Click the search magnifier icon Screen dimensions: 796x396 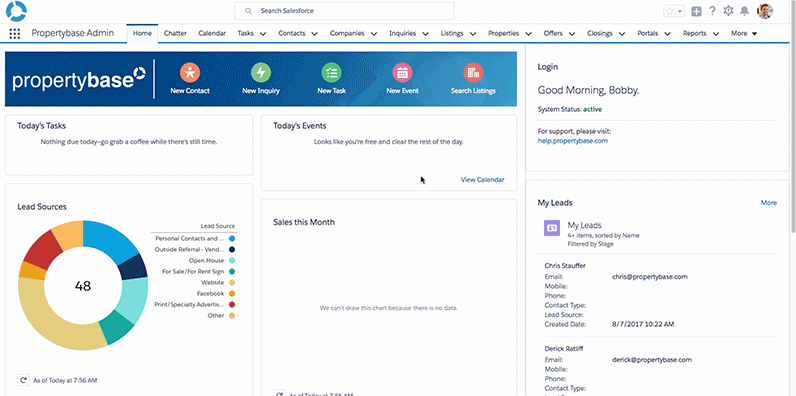click(248, 11)
